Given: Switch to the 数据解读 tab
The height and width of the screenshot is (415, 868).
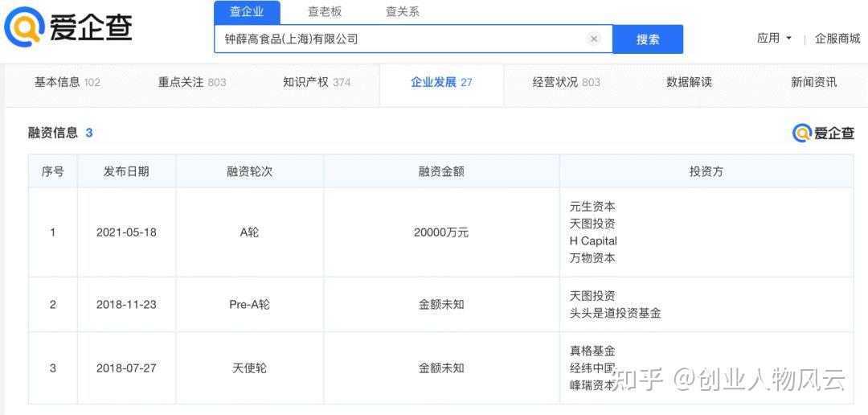Looking at the screenshot, I should (690, 83).
